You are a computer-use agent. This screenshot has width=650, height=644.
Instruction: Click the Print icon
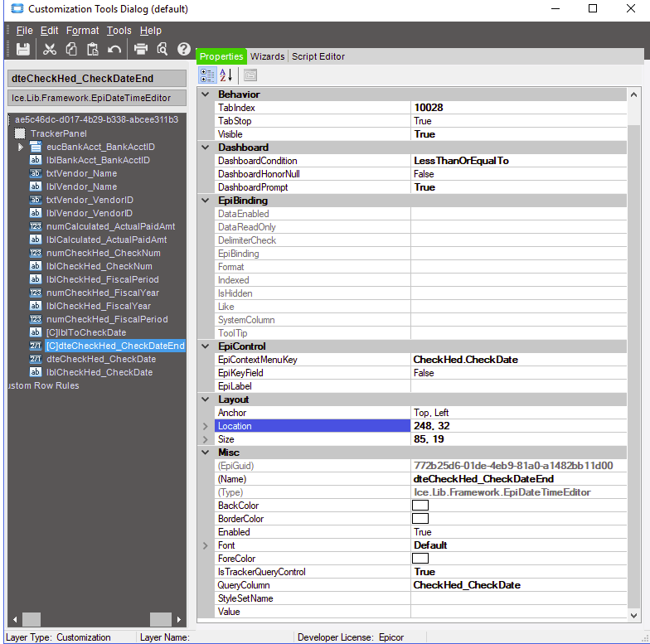point(141,49)
